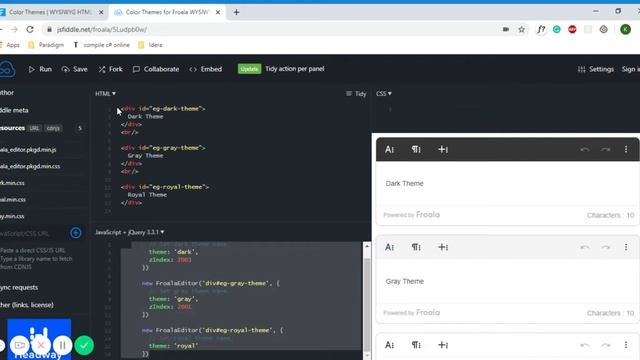Open more options in Gray Theme editor

626,247
